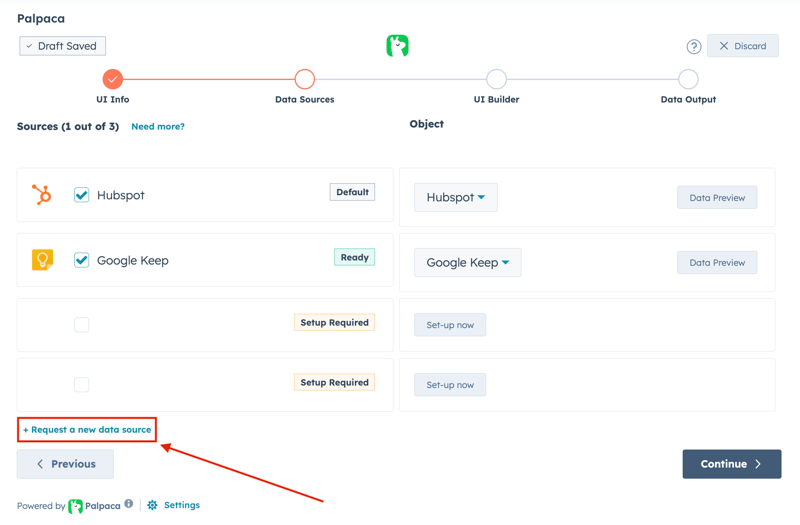Click the HubSpot sprocket logo icon
The height and width of the screenshot is (525, 800).
point(42,195)
